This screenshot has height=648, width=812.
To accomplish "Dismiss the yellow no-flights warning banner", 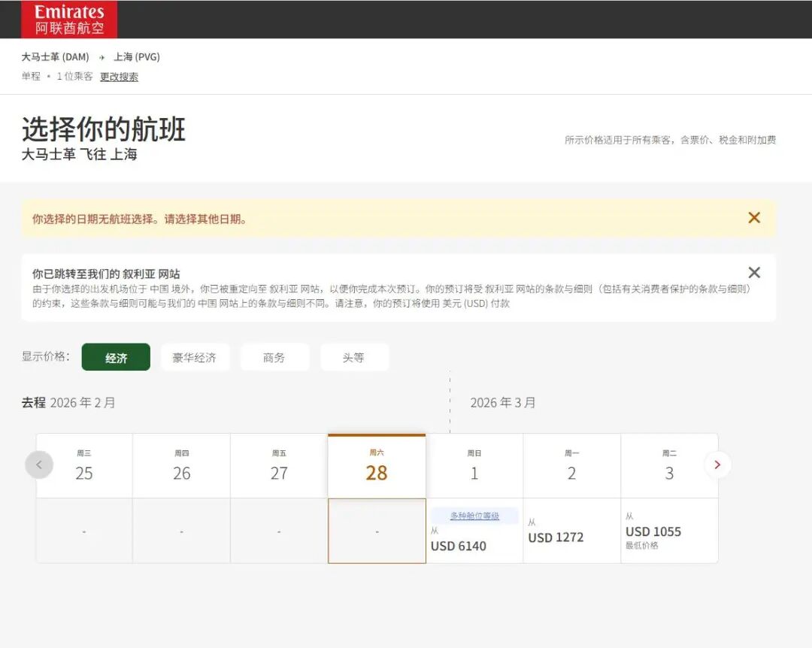I will 754,218.
